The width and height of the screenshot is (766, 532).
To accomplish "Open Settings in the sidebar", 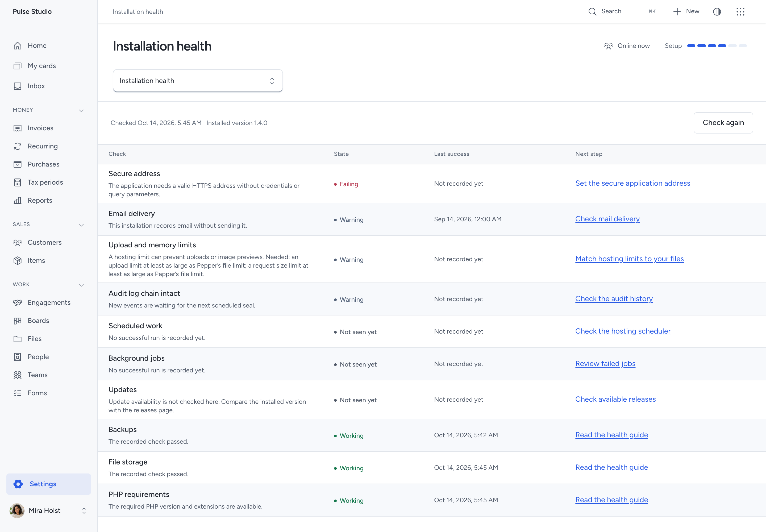I will [49, 484].
